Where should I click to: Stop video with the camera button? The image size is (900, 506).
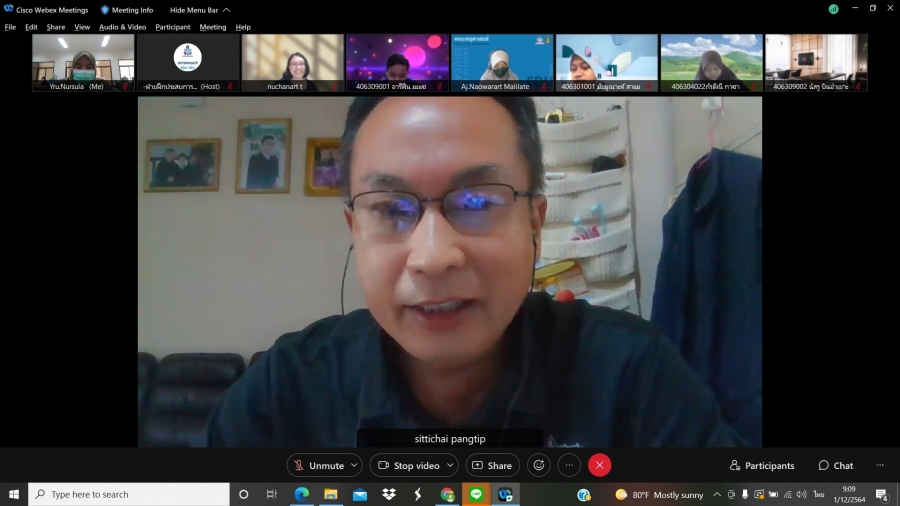click(x=408, y=465)
